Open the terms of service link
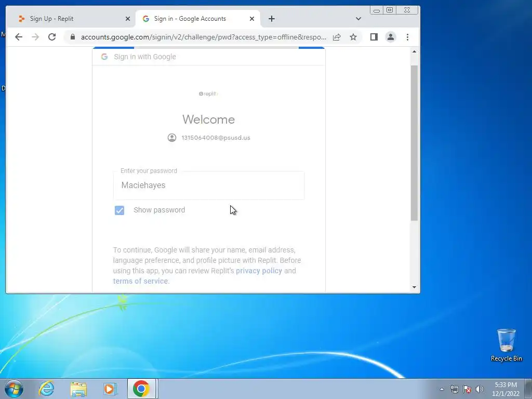Image resolution: width=532 pixels, height=399 pixels. (140, 281)
